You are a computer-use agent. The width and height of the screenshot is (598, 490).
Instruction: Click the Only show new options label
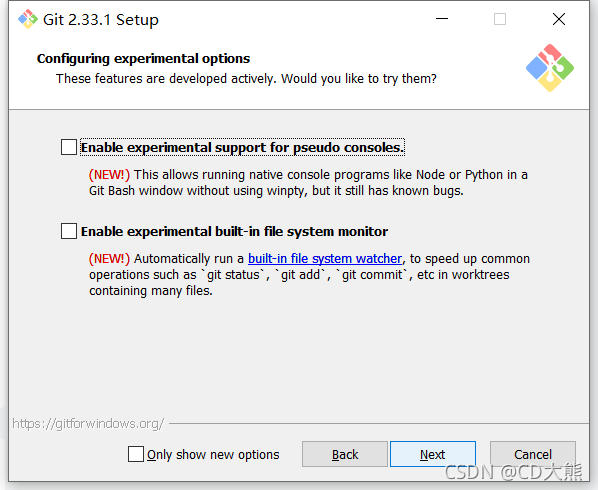213,455
